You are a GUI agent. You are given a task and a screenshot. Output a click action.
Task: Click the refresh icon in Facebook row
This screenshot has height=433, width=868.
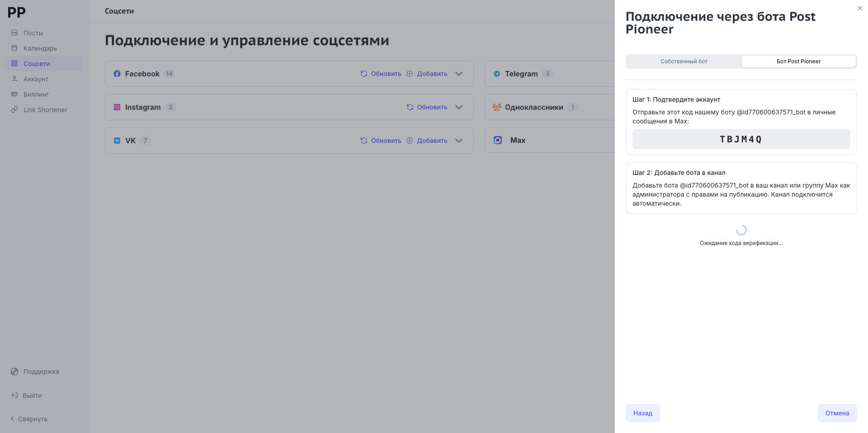pyautogui.click(x=364, y=74)
